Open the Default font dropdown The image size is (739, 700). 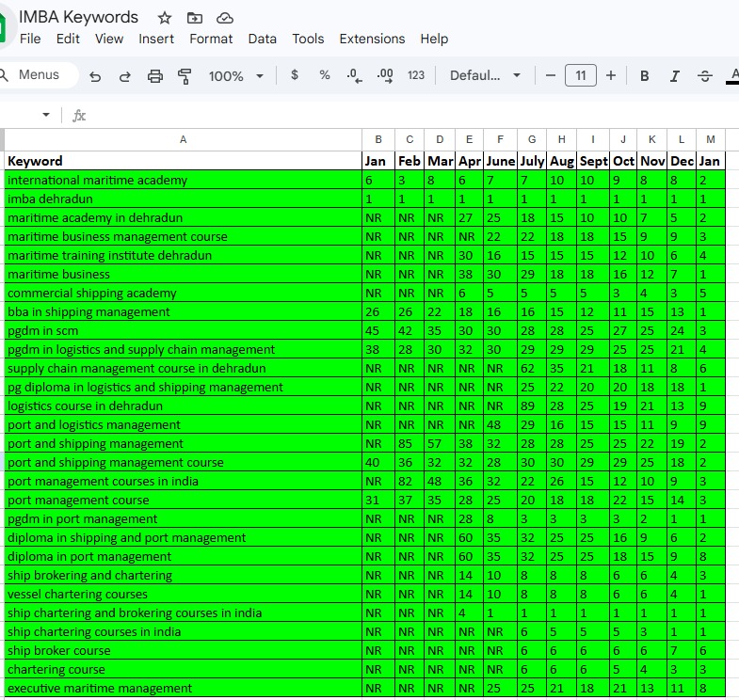[486, 75]
